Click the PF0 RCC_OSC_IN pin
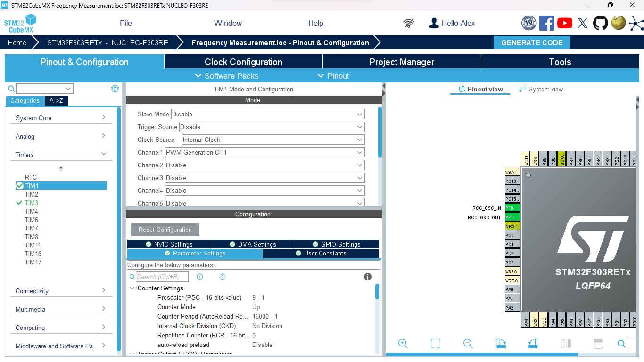644x362 pixels. (512, 208)
